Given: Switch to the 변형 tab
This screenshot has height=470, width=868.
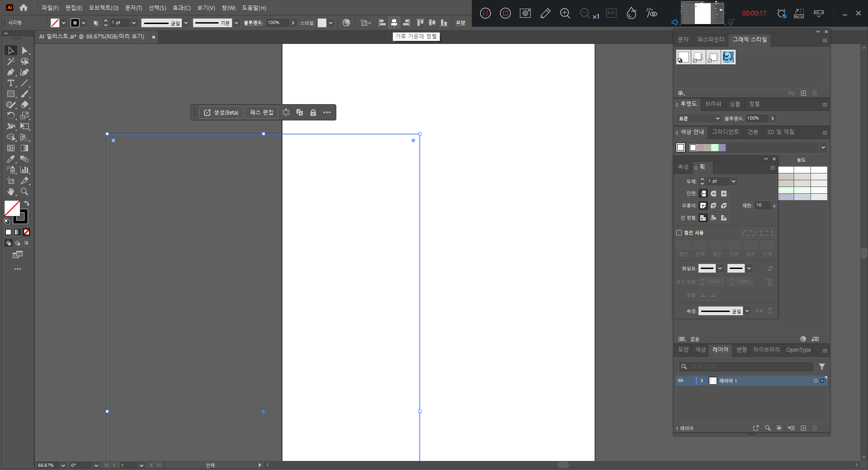Looking at the screenshot, I should click(742, 350).
